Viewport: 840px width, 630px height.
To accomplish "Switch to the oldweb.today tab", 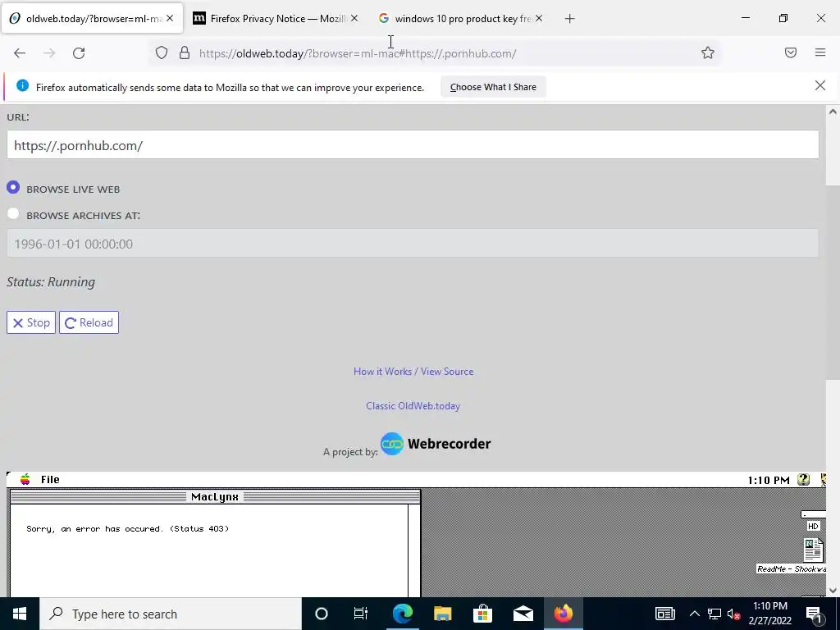I will coord(92,18).
